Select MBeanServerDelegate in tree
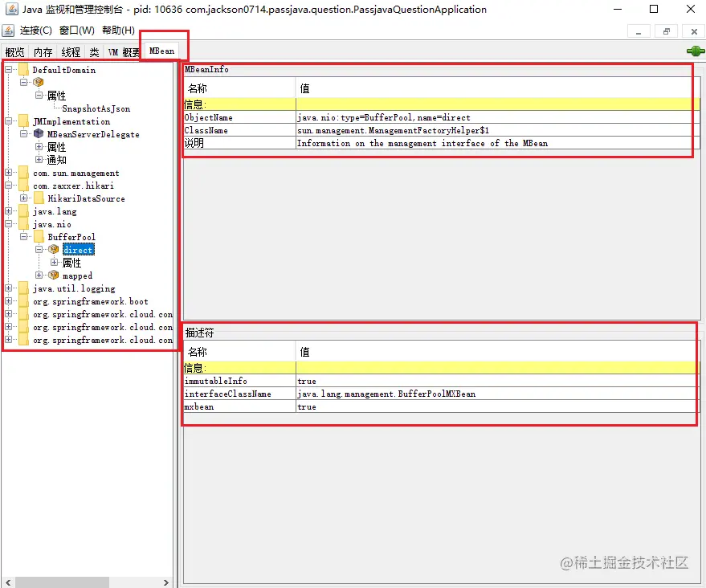 93,134
